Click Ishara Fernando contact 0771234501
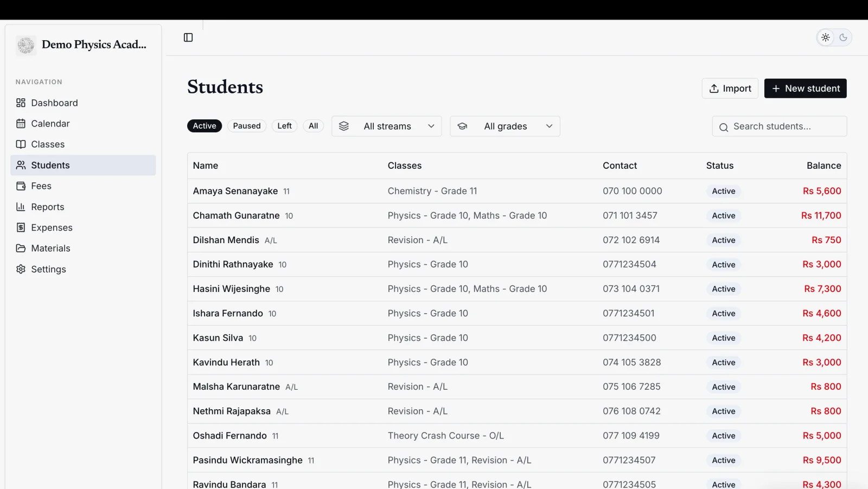The image size is (868, 489). [629, 313]
